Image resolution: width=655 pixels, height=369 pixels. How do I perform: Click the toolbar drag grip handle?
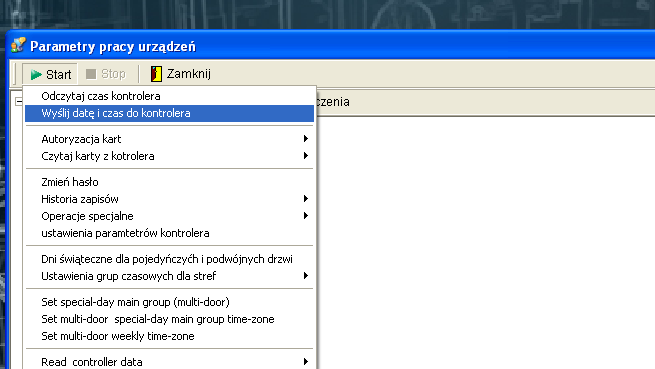pyautogui.click(x=15, y=74)
